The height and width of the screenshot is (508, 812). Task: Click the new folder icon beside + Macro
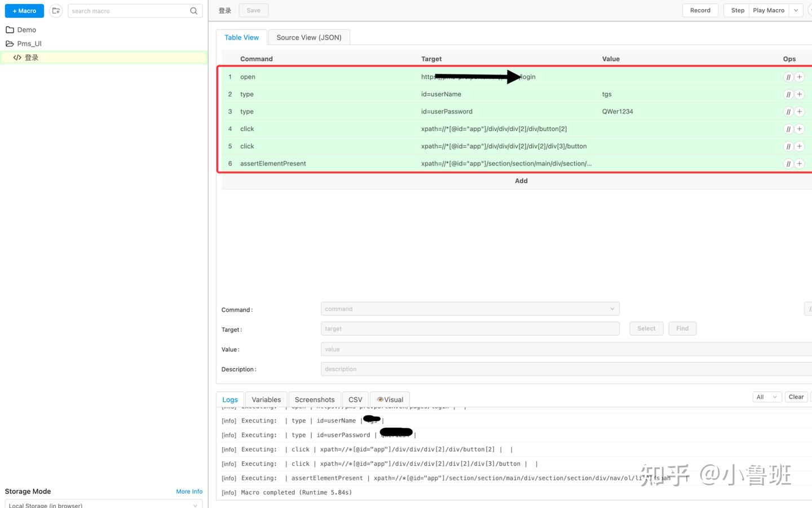pos(55,10)
